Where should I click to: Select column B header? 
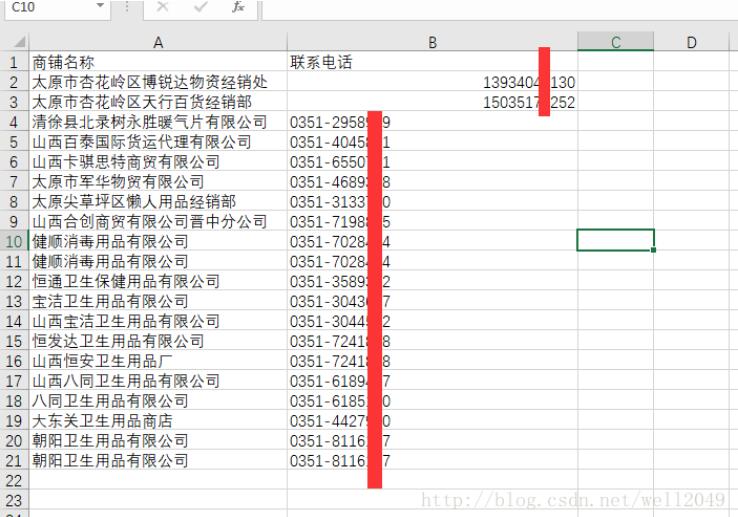click(x=433, y=42)
